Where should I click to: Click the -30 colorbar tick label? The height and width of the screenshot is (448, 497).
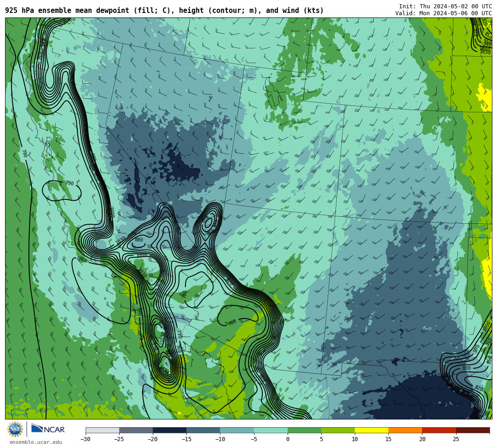coord(86,439)
